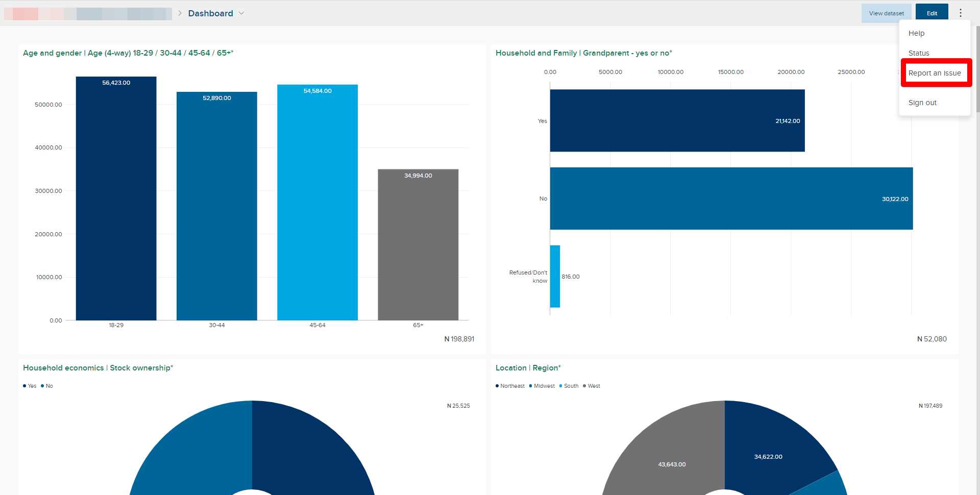This screenshot has height=495, width=980.
Task: Toggle the West legend item
Action: (x=592, y=386)
